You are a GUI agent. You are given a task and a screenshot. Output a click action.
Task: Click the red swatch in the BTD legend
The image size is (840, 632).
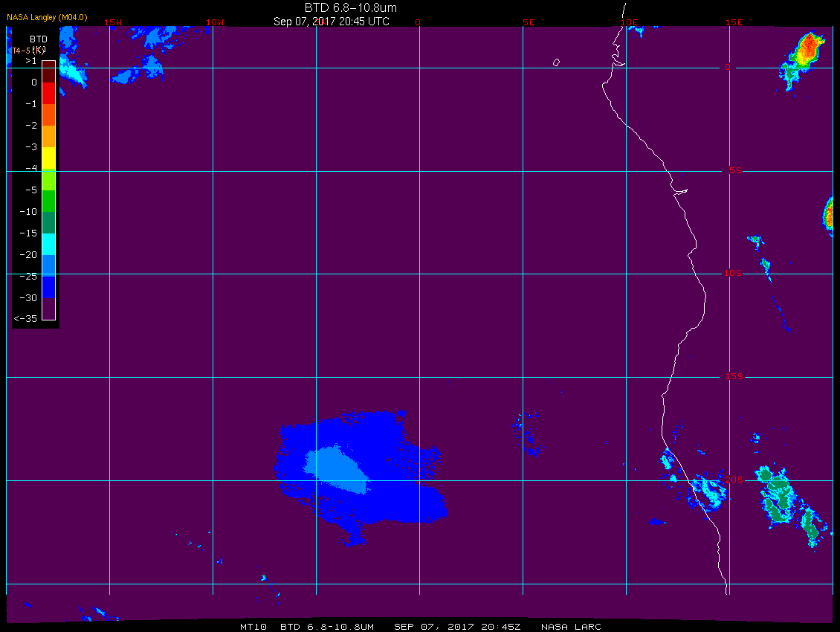49,93
